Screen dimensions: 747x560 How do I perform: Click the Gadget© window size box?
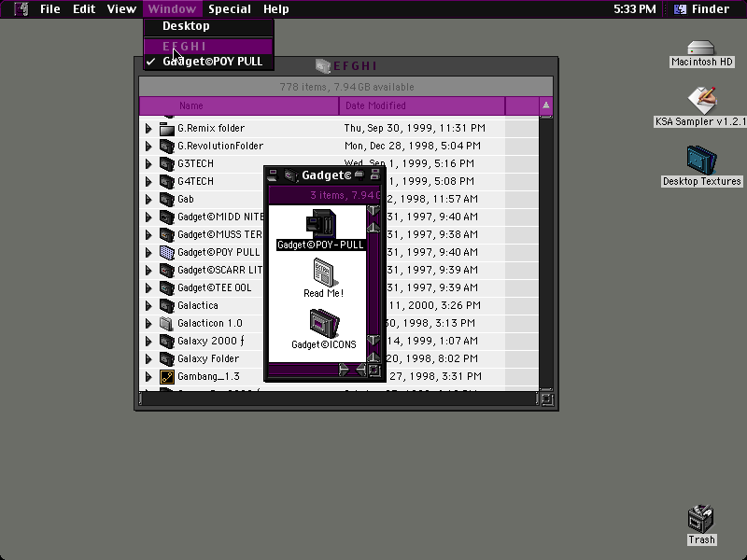coord(374,370)
